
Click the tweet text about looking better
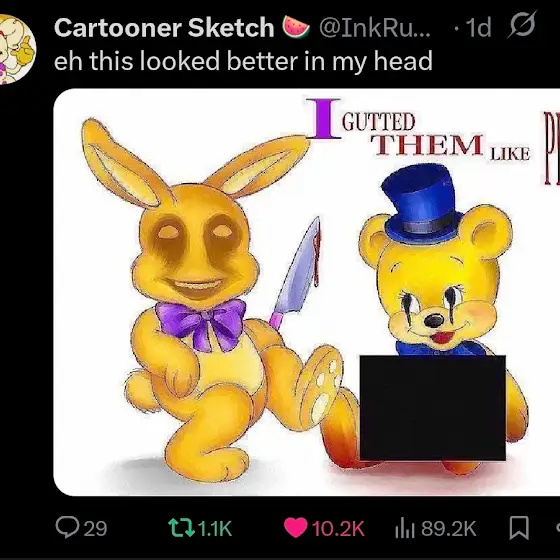pos(243,61)
